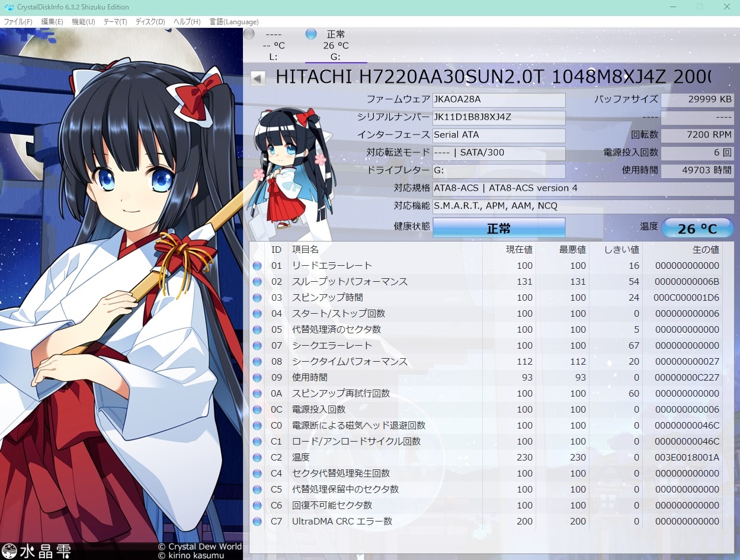Select the G: disk tab label
The image size is (740, 560).
pyautogui.click(x=335, y=57)
